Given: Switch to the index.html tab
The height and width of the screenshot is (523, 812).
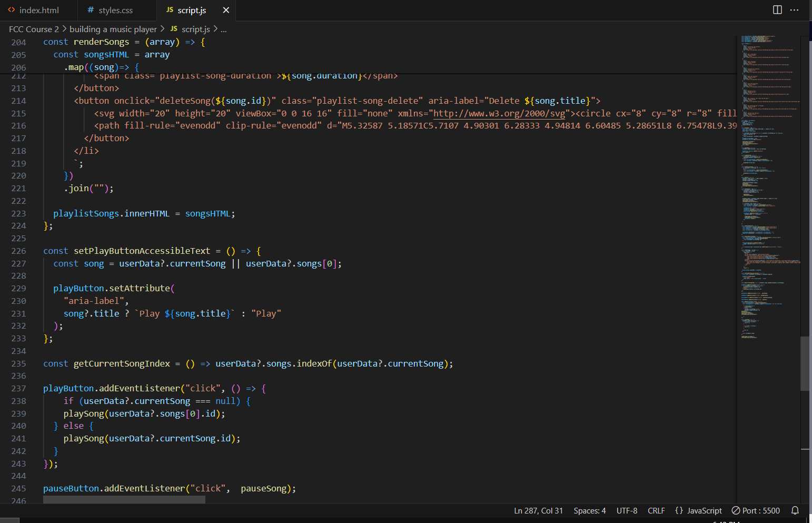Looking at the screenshot, I should point(38,10).
